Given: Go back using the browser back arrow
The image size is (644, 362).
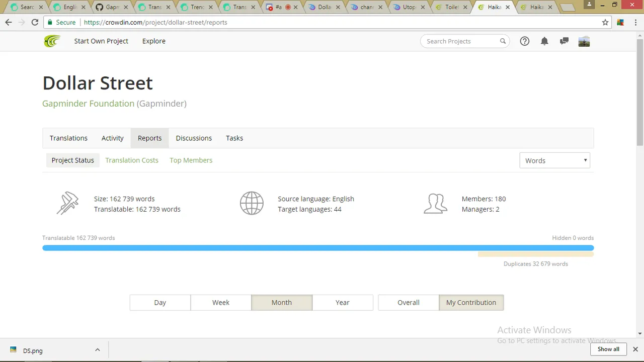Looking at the screenshot, I should click(x=9, y=22).
